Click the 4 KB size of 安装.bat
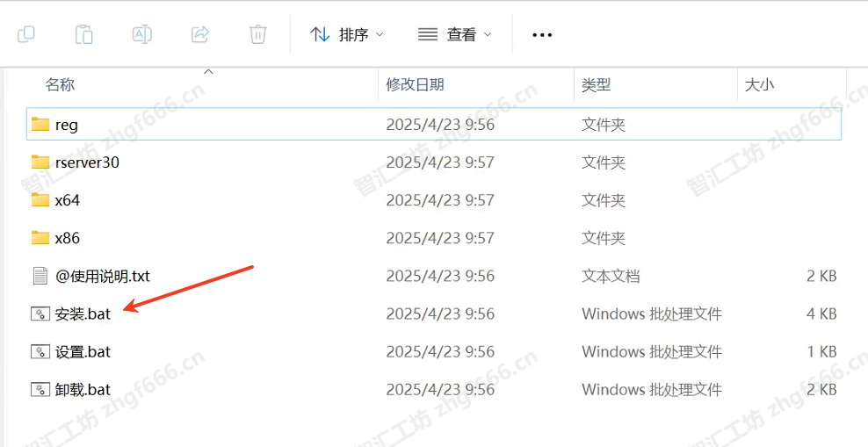The image size is (868, 447). click(821, 314)
